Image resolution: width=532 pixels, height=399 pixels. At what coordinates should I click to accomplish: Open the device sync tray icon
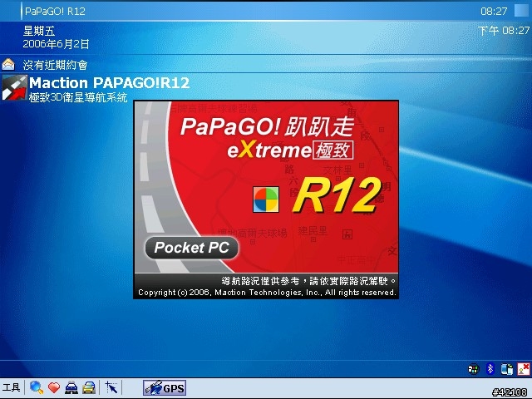coord(507,369)
